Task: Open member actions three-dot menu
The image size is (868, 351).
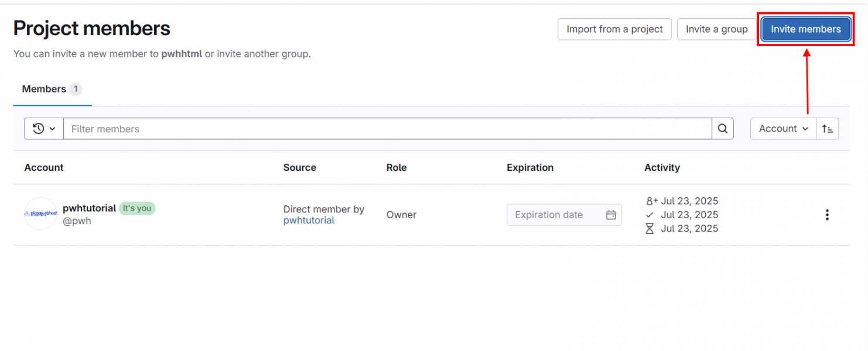Action: tap(827, 215)
